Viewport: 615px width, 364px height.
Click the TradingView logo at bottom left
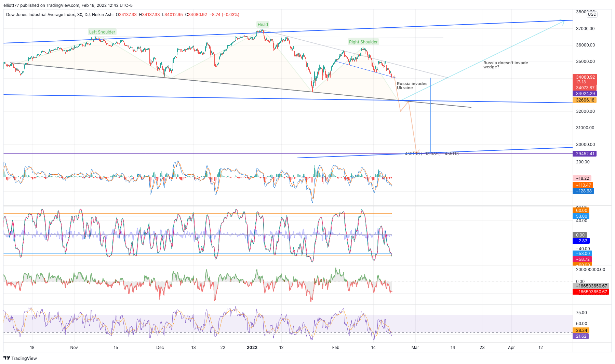[20, 358]
